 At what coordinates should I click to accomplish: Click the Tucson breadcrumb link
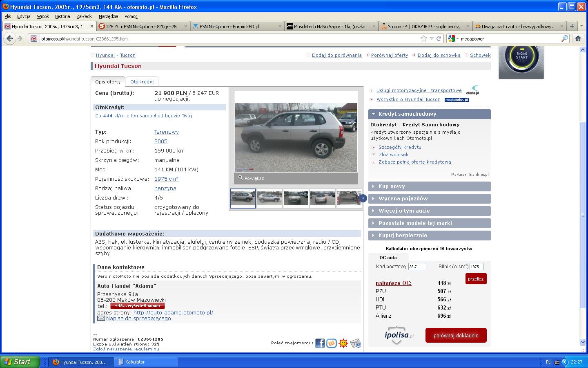(128, 55)
